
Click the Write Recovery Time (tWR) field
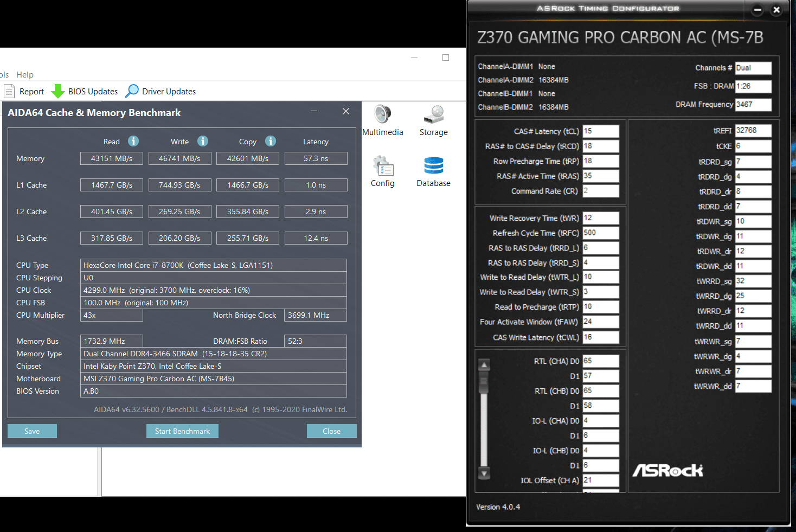(601, 218)
